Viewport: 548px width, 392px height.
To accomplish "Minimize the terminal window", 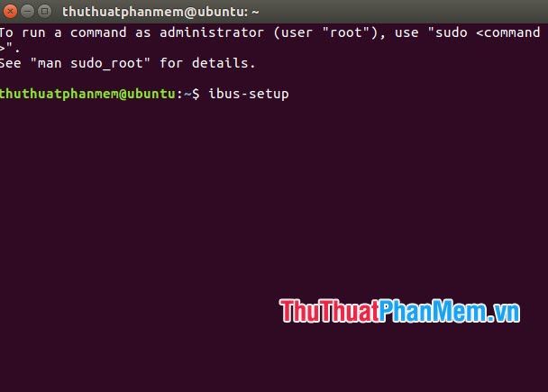I will coord(27,12).
